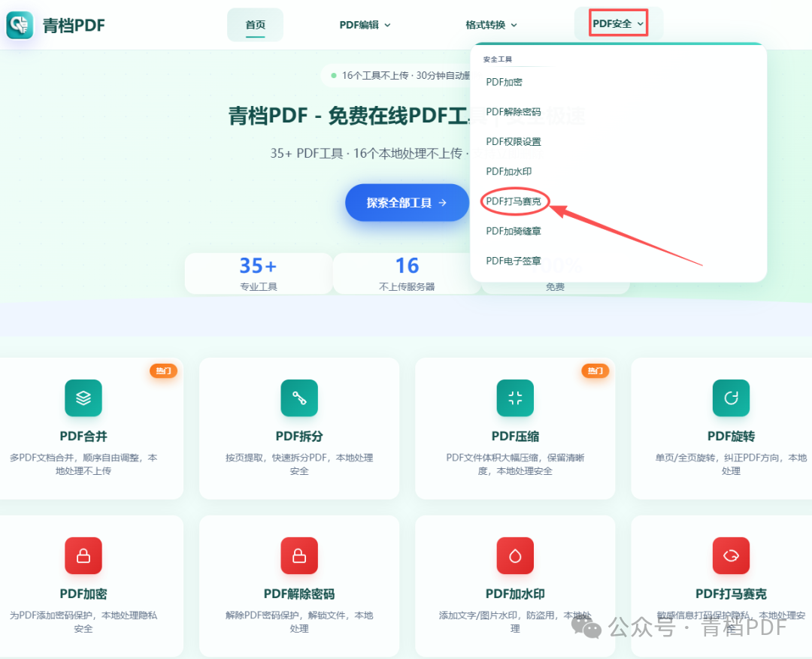The image size is (812, 659).
Task: Select PDF加水印 in the dropdown
Action: (508, 171)
